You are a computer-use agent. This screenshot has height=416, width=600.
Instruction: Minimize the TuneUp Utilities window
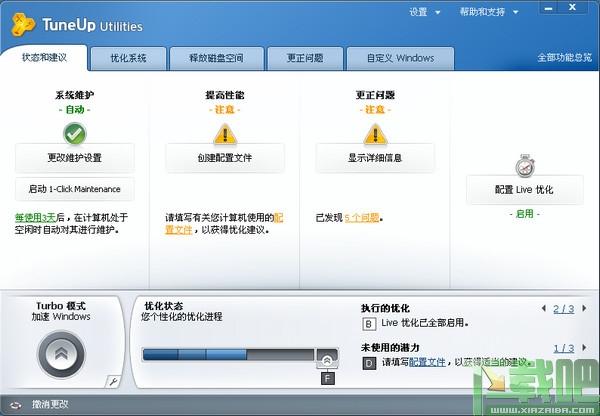point(549,8)
